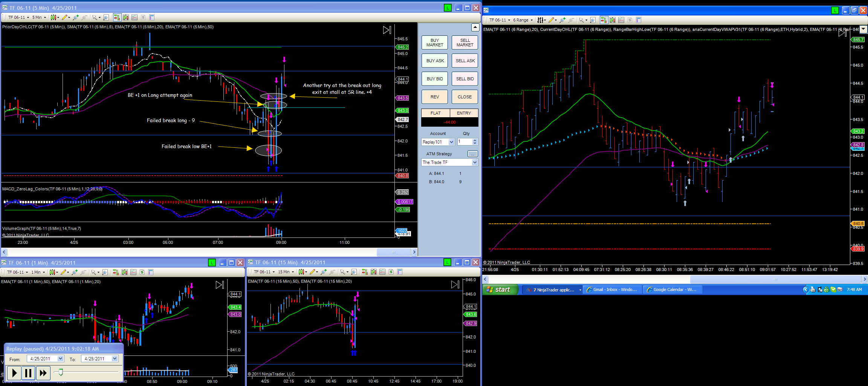Viewport: 868px width, 386px height.
Task: Click BUY ASK button
Action: tap(435, 61)
